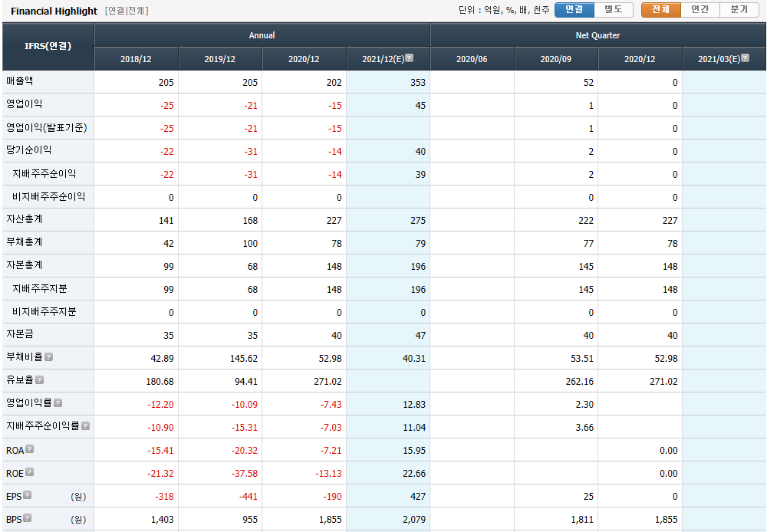Click the 지배주주지분 row label
The width and height of the screenshot is (767, 532).
[x=40, y=288]
